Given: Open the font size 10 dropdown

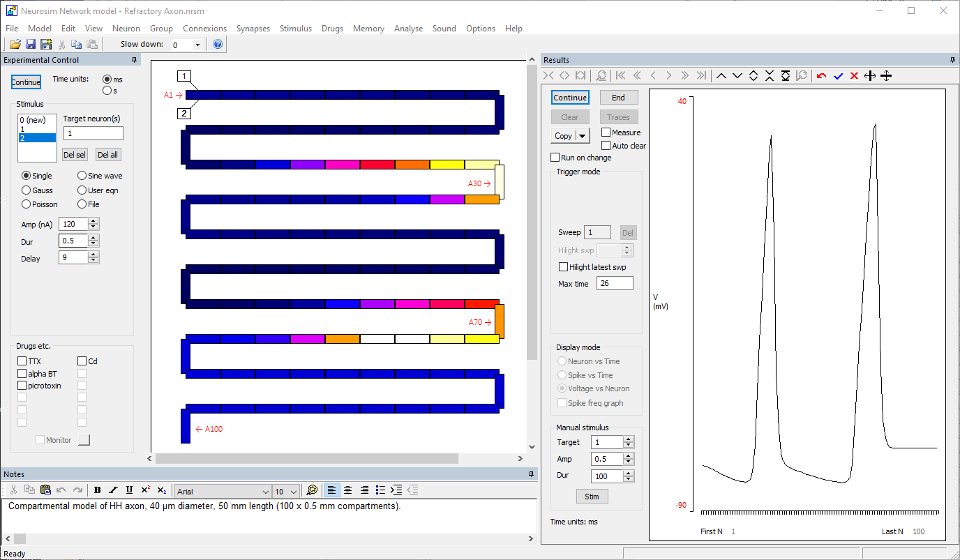Looking at the screenshot, I should [294, 492].
